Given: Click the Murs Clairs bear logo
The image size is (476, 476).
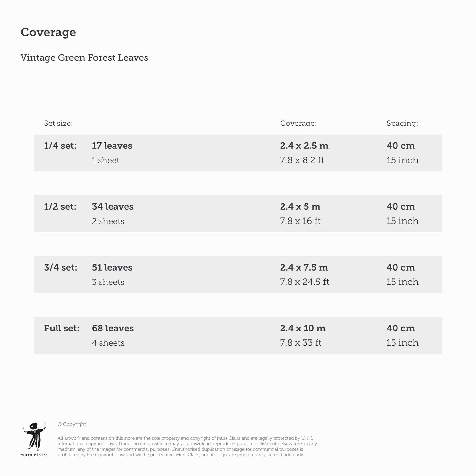Looking at the screenshot, I should point(34,436).
